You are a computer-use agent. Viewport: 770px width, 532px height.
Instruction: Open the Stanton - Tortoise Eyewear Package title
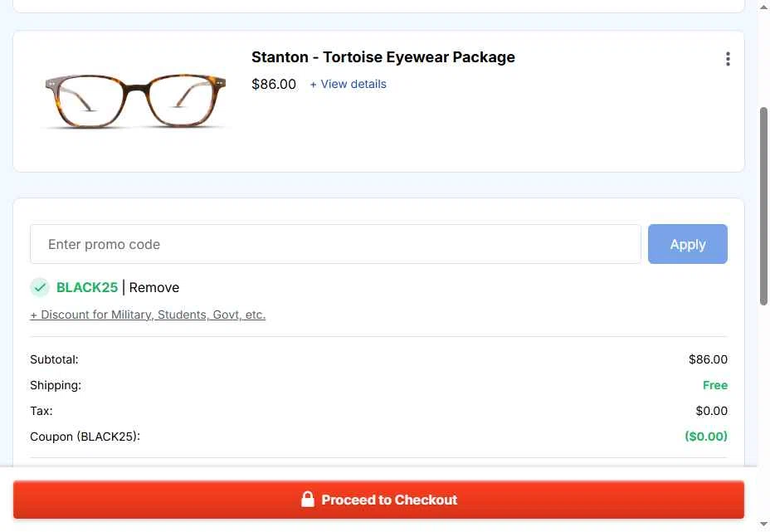tap(383, 57)
